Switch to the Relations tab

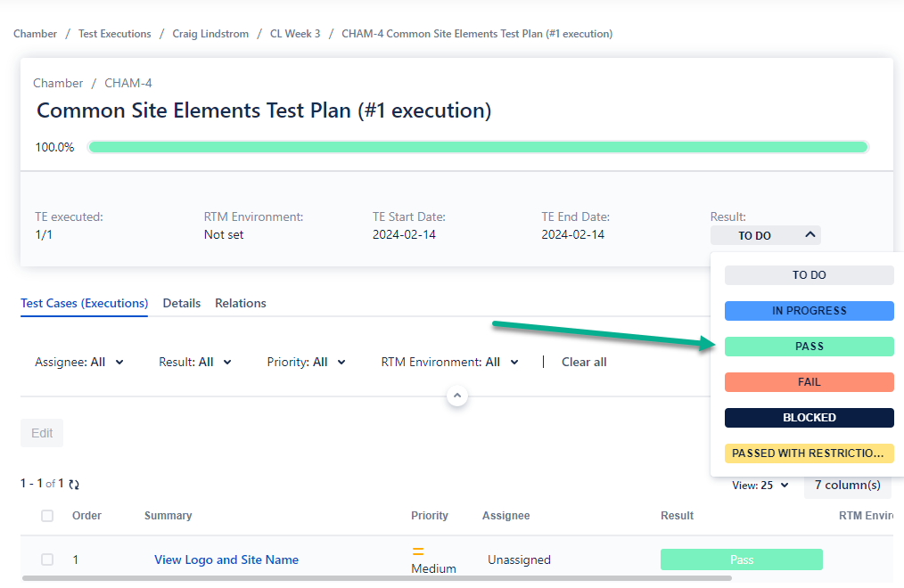click(240, 303)
